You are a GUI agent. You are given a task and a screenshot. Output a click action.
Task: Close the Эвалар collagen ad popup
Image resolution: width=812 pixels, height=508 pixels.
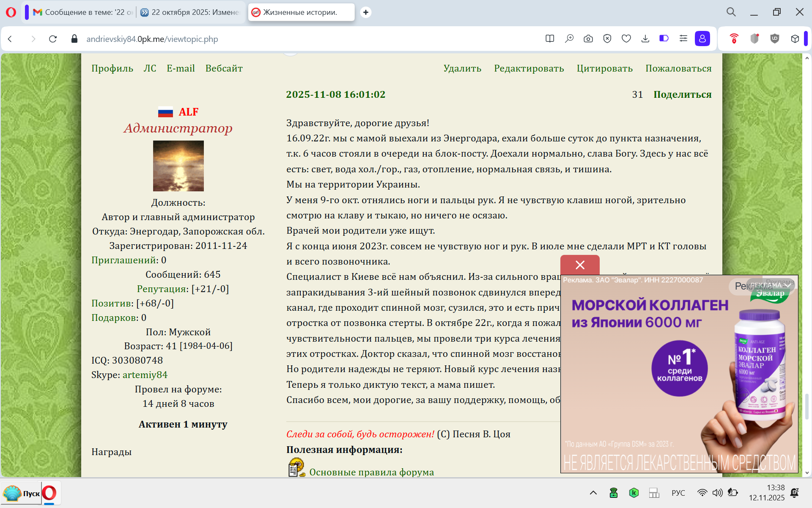[x=580, y=265]
